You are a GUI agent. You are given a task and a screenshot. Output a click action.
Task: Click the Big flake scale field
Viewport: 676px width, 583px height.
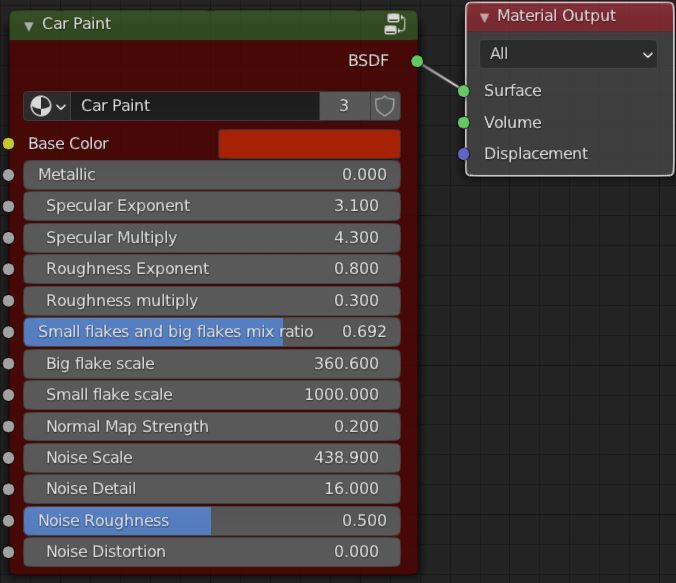click(x=212, y=364)
